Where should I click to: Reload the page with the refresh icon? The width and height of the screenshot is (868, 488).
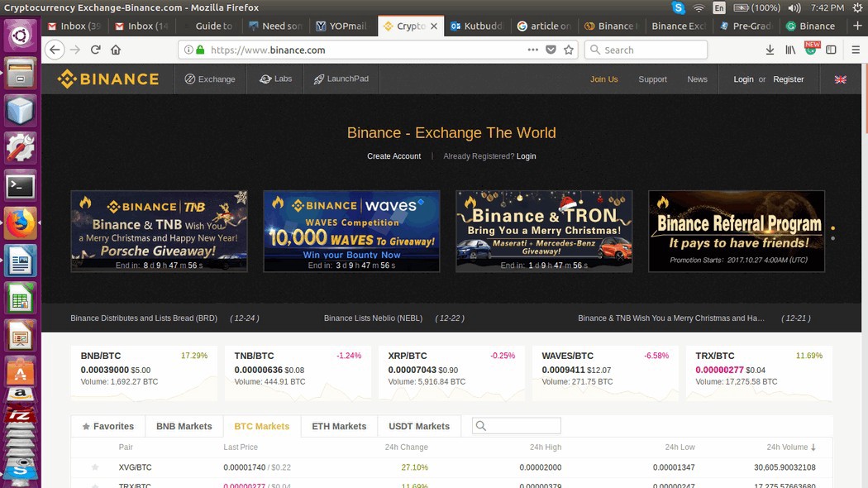point(96,50)
